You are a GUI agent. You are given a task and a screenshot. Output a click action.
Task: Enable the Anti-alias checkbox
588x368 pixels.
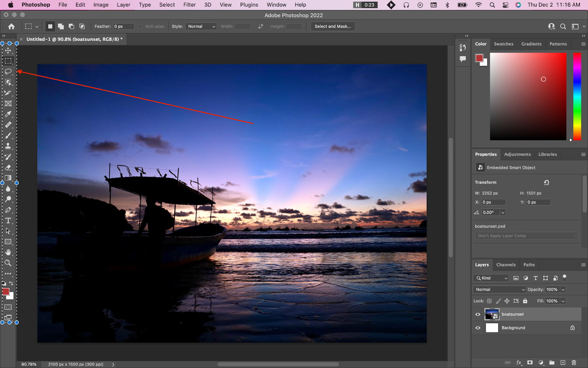(x=140, y=26)
